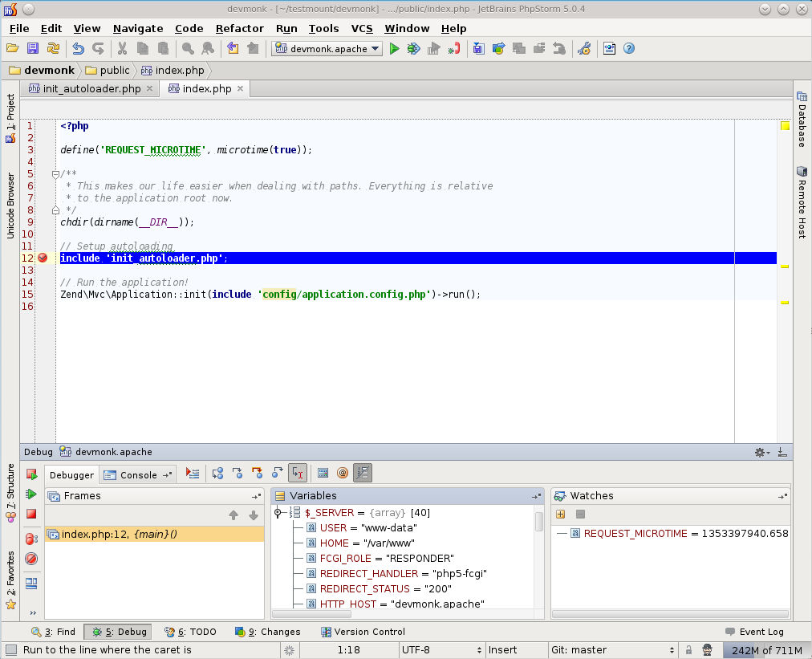Toggle listening for PHP debug connections
This screenshot has height=659, width=812.
[x=454, y=49]
